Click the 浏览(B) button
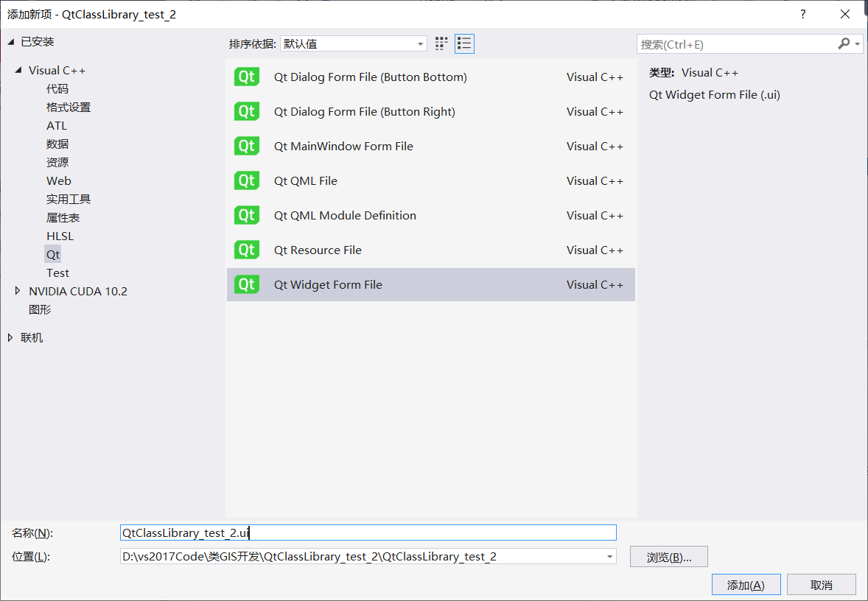 pos(668,556)
